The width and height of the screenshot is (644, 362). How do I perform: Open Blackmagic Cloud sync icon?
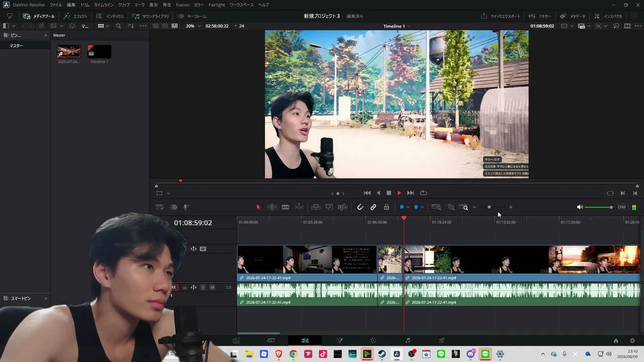[72, 26]
